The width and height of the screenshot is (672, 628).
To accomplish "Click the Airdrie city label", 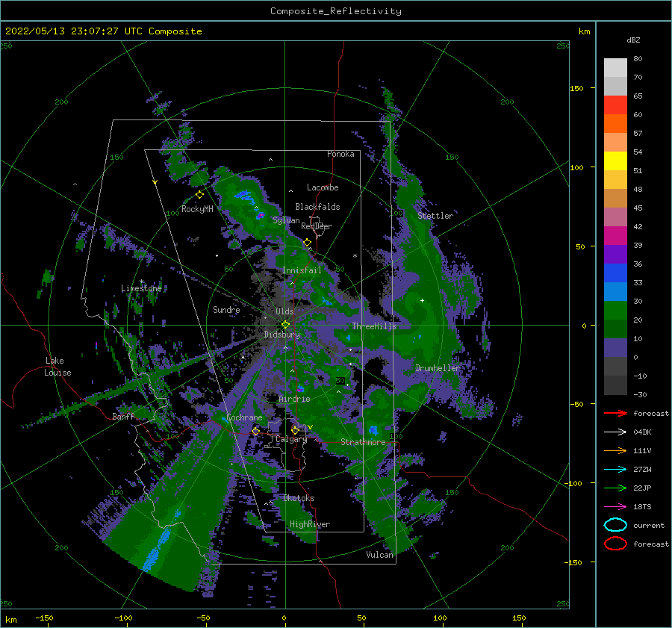I will click(294, 399).
